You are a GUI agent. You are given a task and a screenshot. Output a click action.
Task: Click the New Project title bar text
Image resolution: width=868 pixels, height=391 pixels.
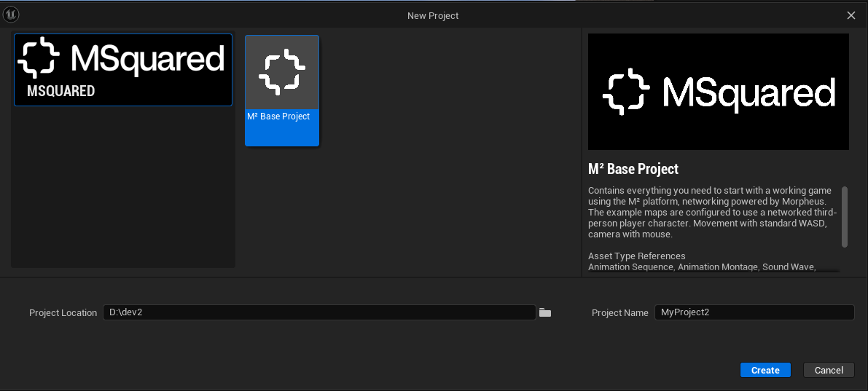tap(433, 15)
